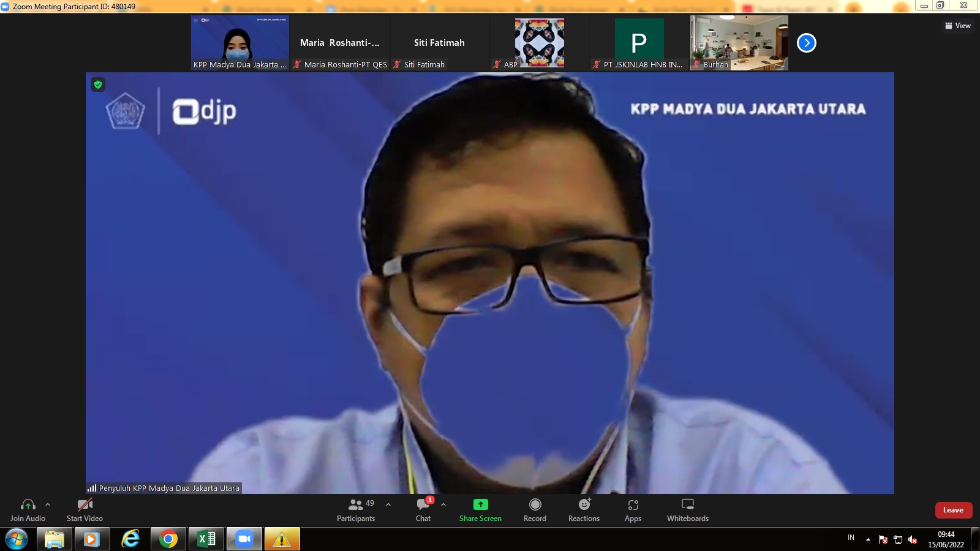This screenshot has width=980, height=551.
Task: Expand audio options arrow beside Join Audio
Action: (x=48, y=504)
